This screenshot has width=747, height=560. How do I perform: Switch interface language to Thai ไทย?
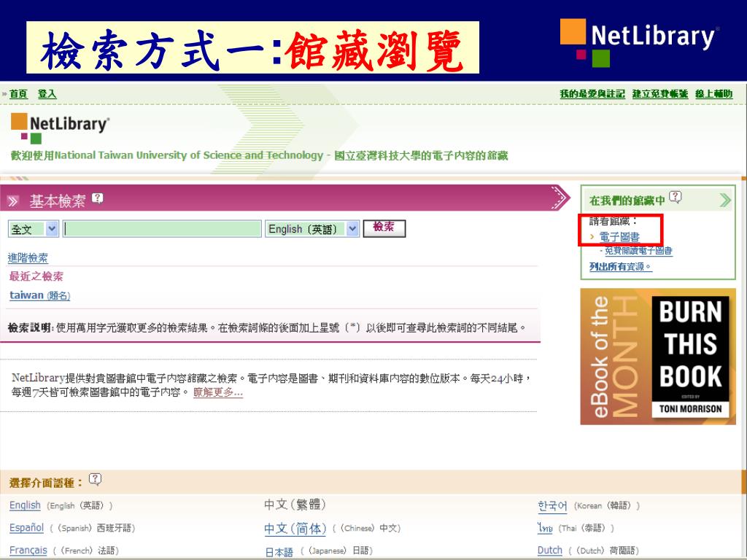pos(546,528)
